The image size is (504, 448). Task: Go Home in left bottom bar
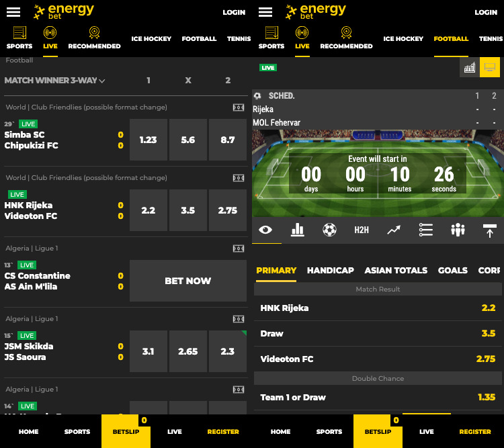29,432
